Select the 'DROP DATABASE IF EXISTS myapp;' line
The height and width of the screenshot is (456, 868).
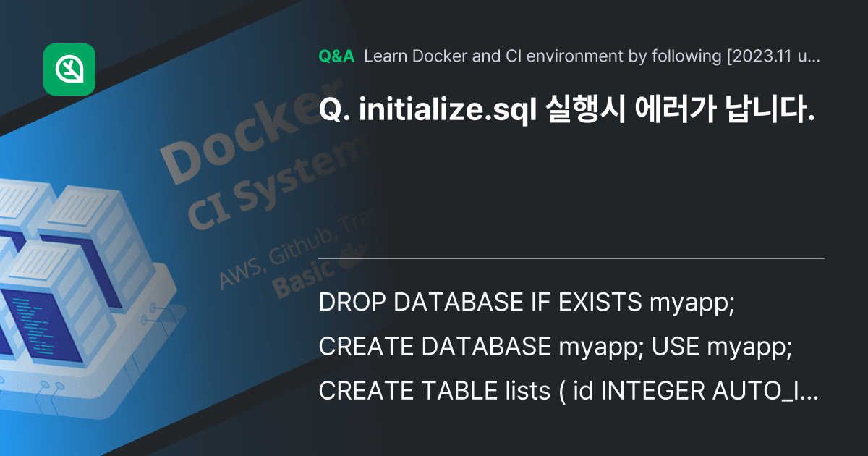coord(528,303)
